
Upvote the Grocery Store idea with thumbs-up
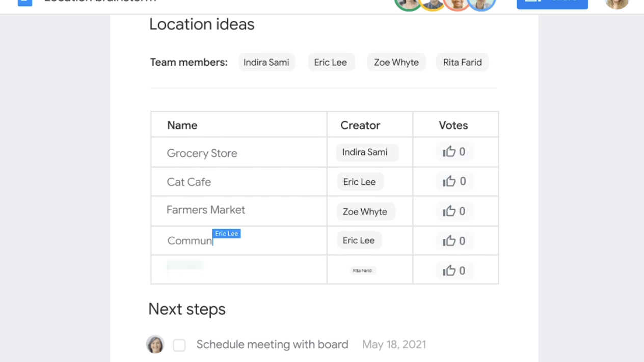[x=454, y=151]
